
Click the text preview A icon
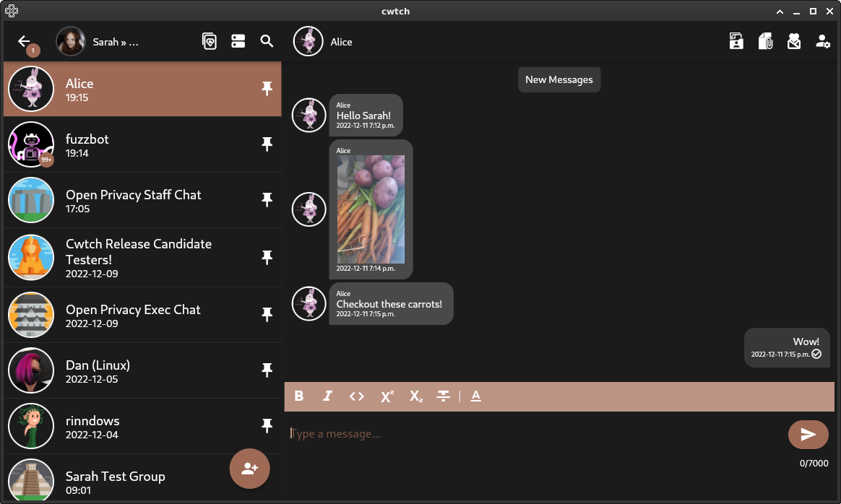(475, 396)
